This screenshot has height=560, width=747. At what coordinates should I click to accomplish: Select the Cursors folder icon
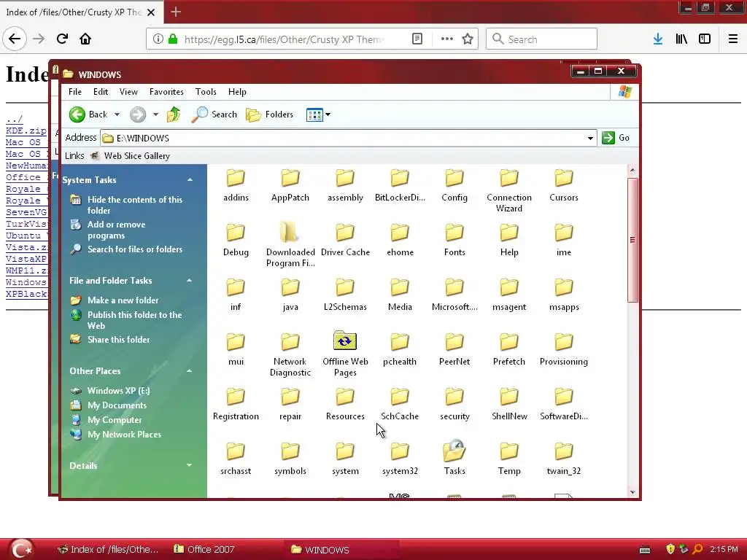[x=564, y=178]
